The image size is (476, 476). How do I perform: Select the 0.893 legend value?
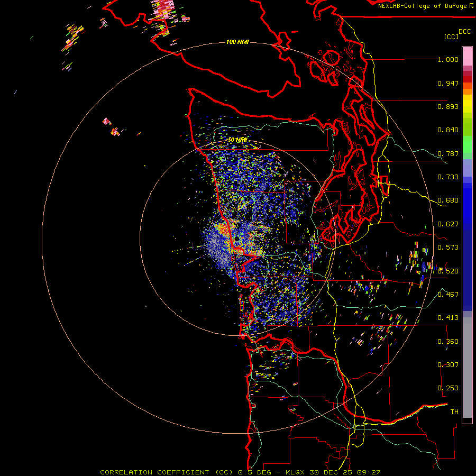448,106
